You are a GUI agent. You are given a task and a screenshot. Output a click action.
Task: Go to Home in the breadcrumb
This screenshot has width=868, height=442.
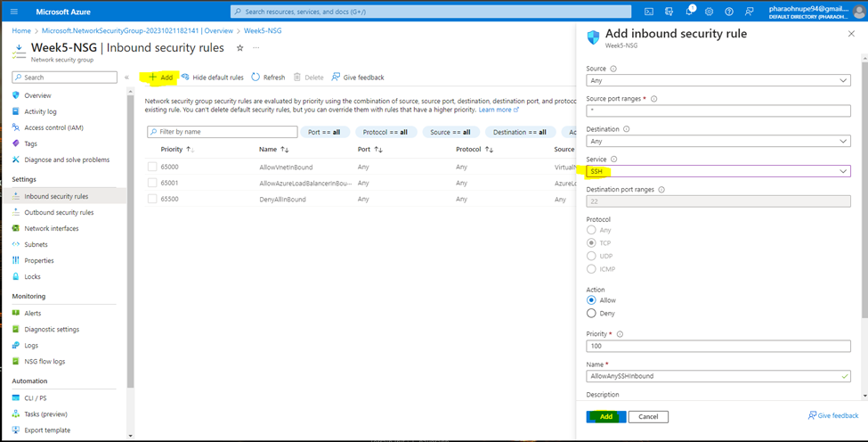point(21,31)
